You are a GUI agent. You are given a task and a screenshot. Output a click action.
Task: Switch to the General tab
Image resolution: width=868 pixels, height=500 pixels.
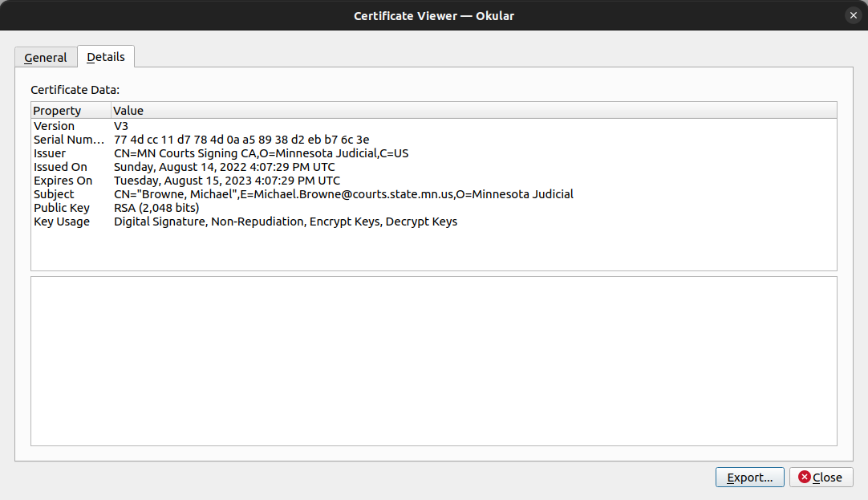tap(46, 58)
